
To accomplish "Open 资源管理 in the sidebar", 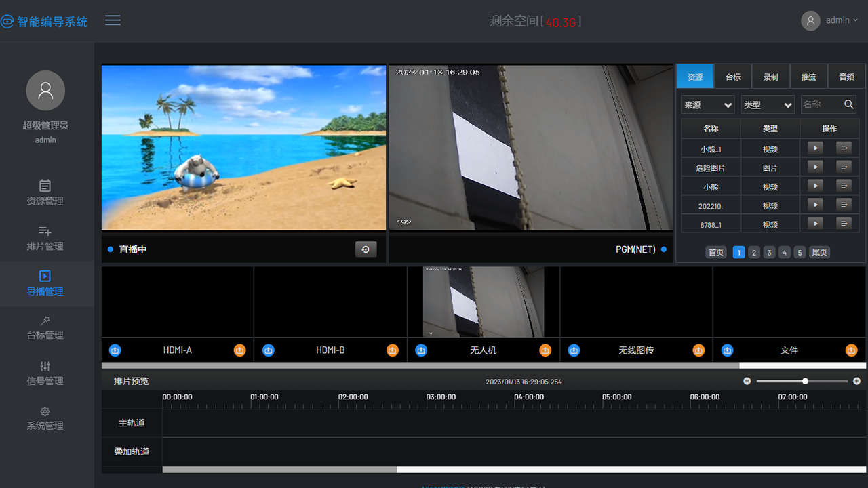I will click(45, 192).
